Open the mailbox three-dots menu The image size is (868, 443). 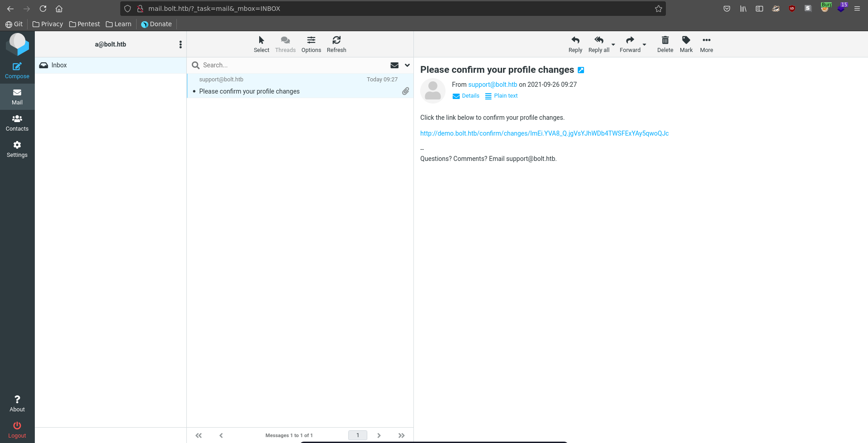(x=180, y=44)
